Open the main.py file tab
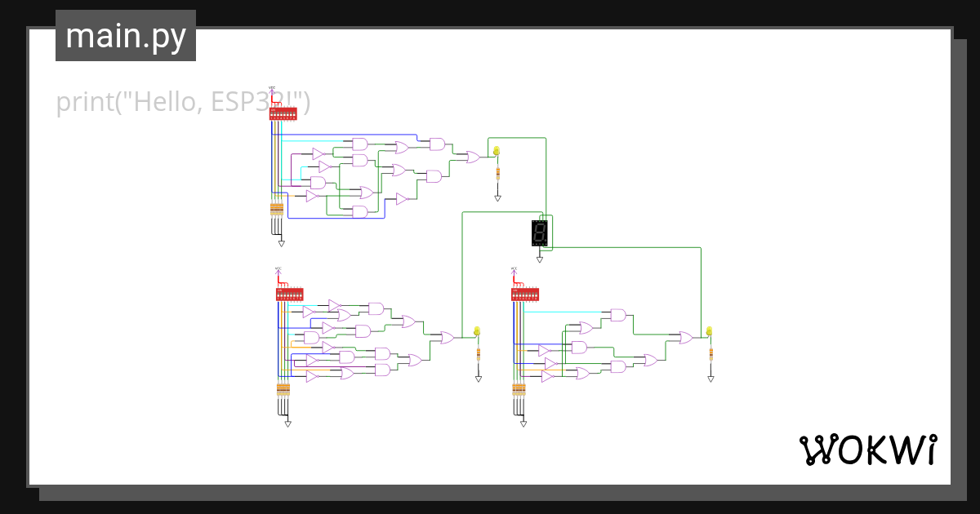This screenshot has width=980, height=514. (x=126, y=36)
